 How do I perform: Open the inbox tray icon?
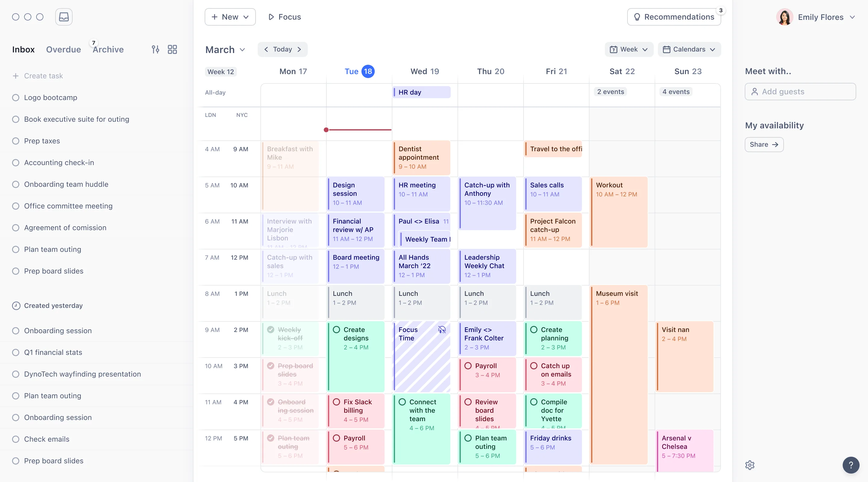tap(64, 17)
